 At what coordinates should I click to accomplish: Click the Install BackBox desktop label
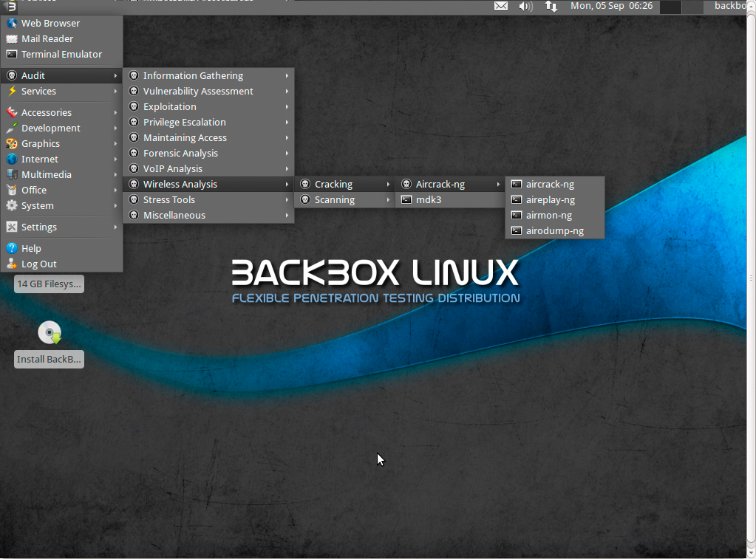tap(49, 359)
